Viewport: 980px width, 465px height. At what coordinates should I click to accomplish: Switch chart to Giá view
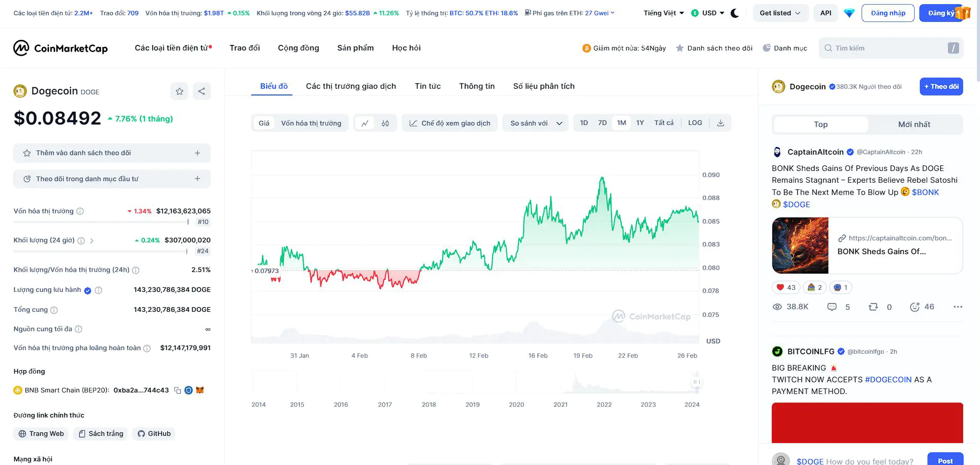(264, 123)
